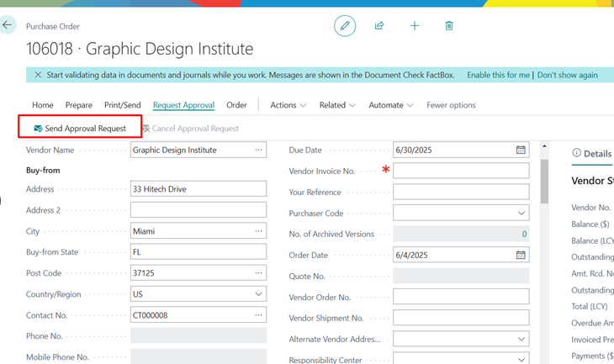Click the Quote No. field
Image resolution: width=614 pixels, height=364 pixels.
(461, 276)
